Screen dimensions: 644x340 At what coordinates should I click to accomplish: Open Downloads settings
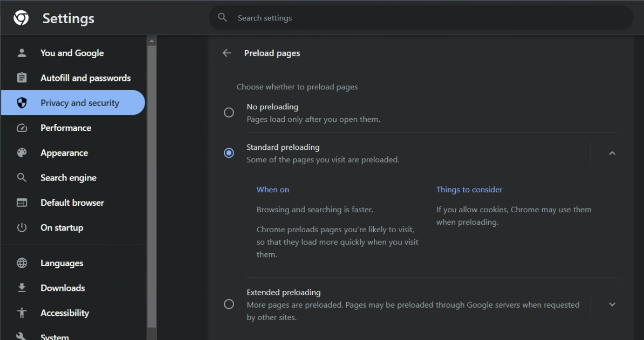pos(73,288)
